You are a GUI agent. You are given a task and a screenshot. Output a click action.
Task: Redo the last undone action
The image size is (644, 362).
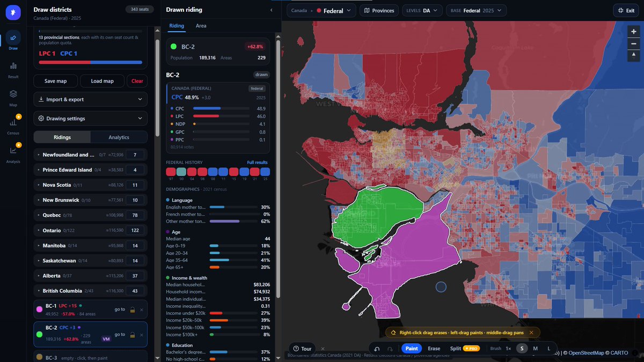tap(390, 349)
